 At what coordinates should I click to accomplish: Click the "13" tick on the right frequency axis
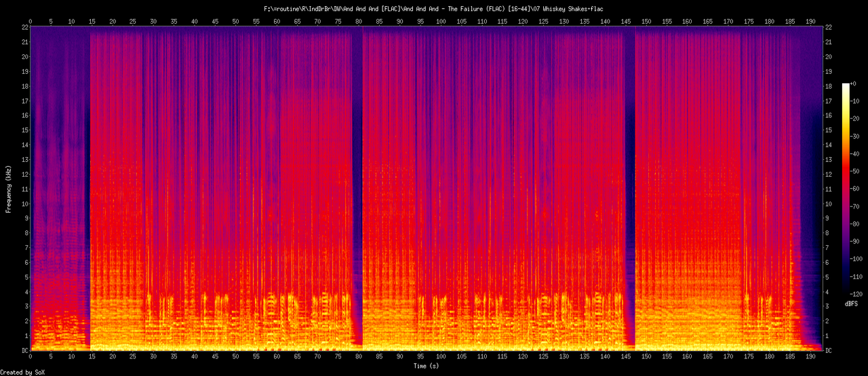coord(830,159)
